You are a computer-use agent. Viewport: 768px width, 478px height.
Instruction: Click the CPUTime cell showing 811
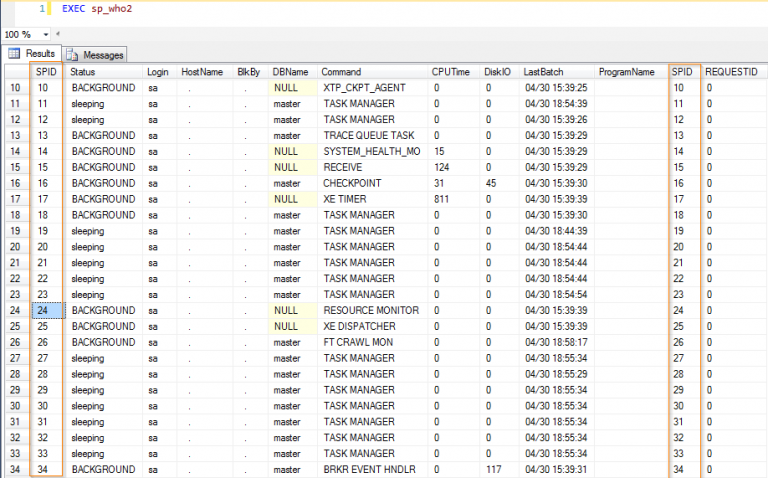(442, 199)
